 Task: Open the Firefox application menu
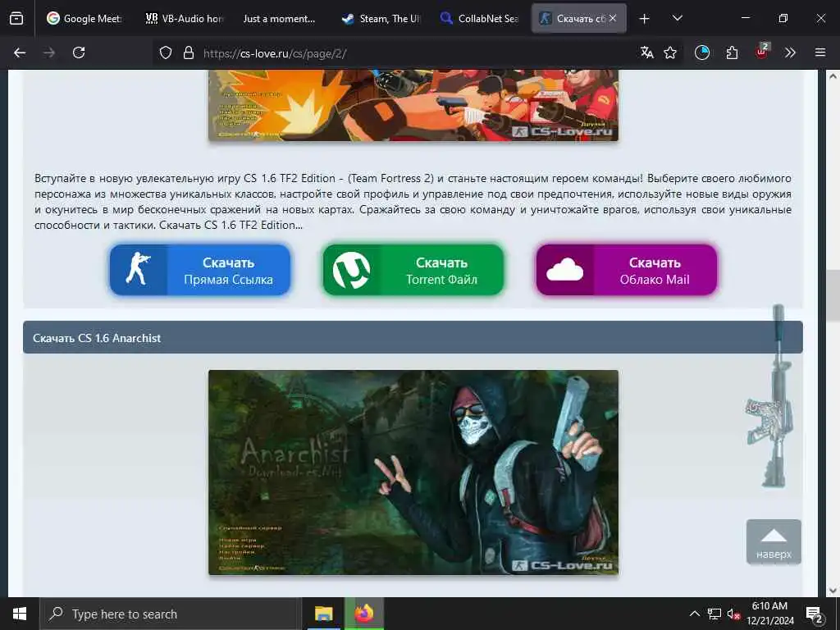pos(820,52)
